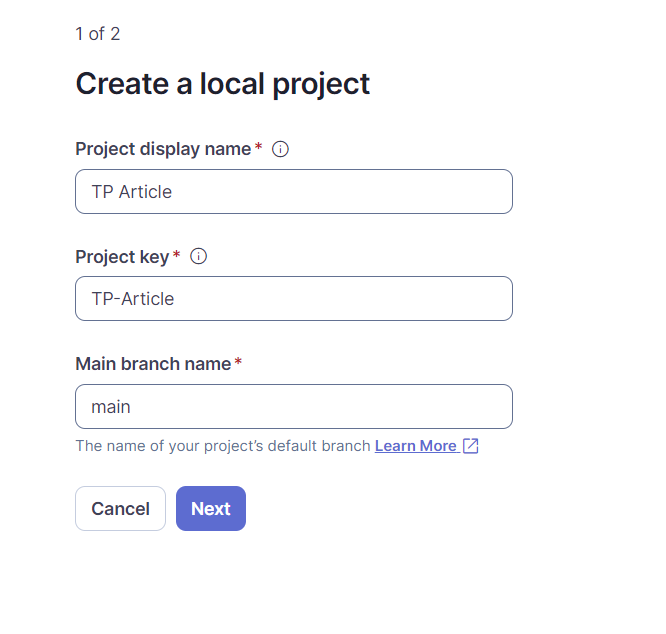Click the 'Project key' label text
Viewport: 666px width, 634px height.
tap(122, 256)
